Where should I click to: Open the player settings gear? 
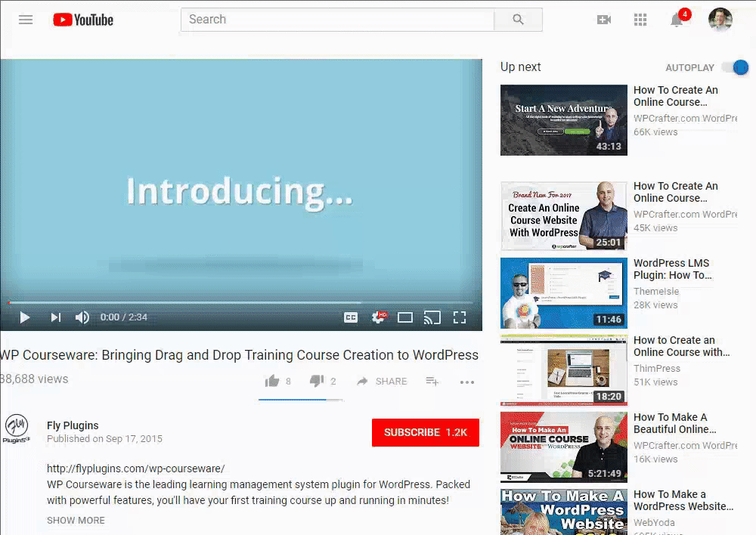379,317
